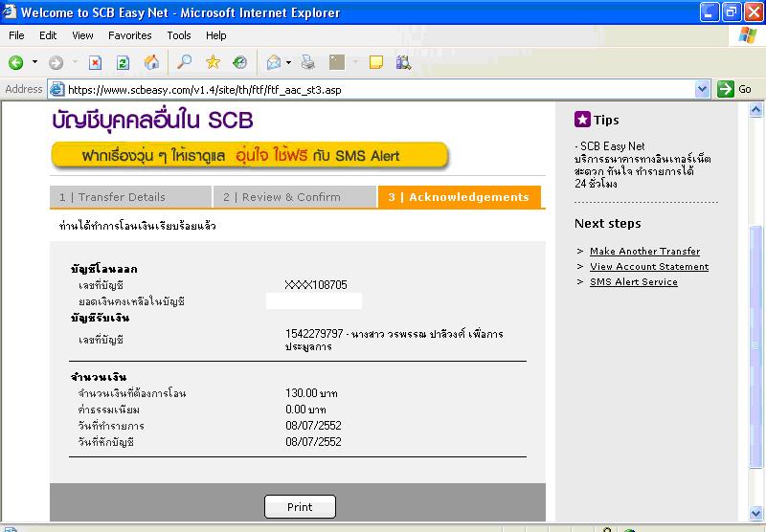Minimize the Internet Explorer window
The height and width of the screenshot is (532, 766).
point(709,12)
